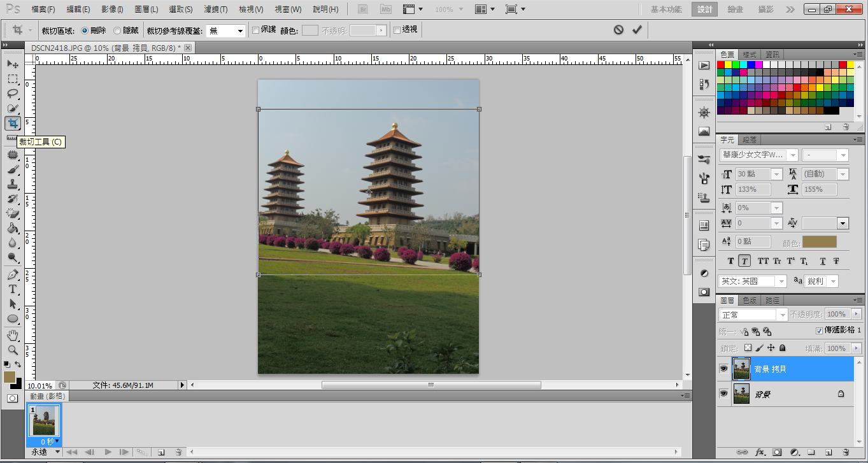Select the Crop tool (裁切工具)
This screenshot has width=868, height=463.
coord(13,123)
